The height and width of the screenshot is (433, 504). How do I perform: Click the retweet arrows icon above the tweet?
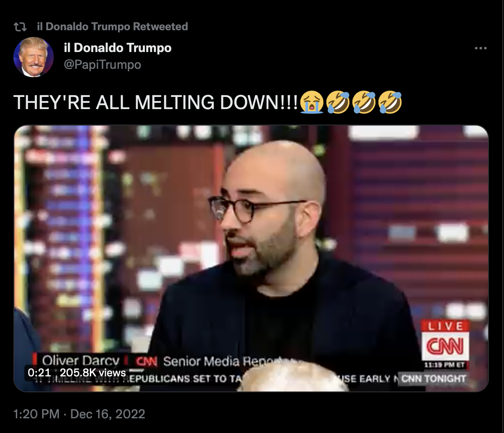(19, 27)
